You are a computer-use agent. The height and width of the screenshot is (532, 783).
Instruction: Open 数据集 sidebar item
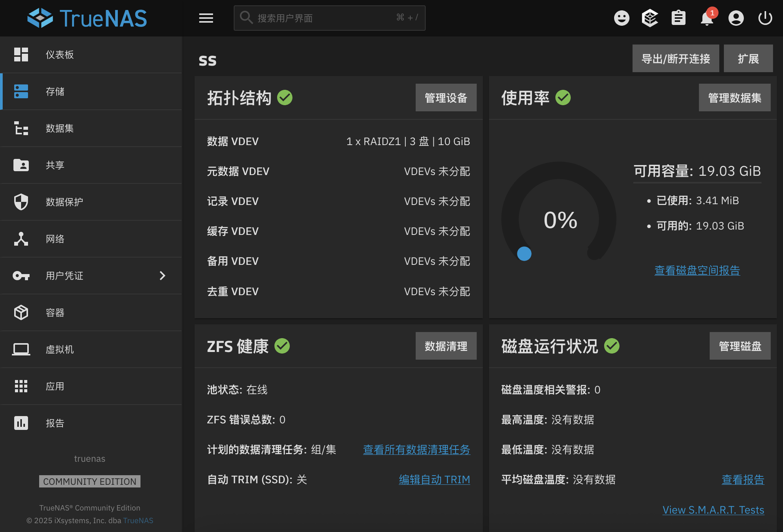[59, 128]
